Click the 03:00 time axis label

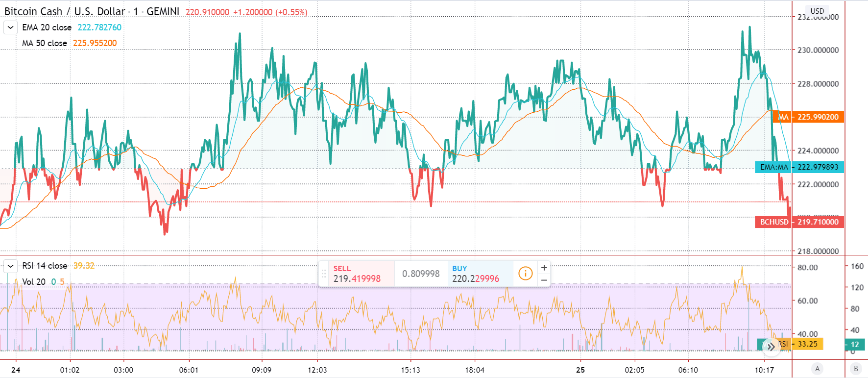click(x=123, y=370)
